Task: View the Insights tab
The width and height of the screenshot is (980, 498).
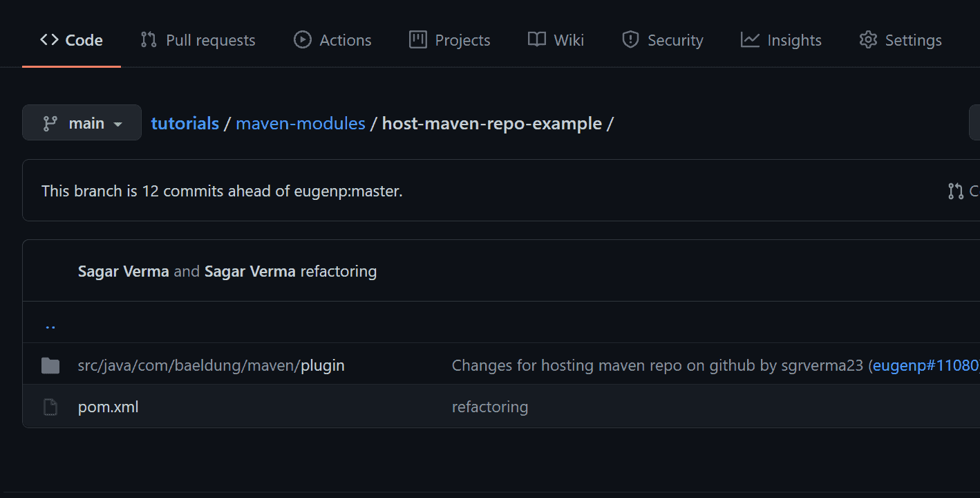Action: pyautogui.click(x=781, y=40)
